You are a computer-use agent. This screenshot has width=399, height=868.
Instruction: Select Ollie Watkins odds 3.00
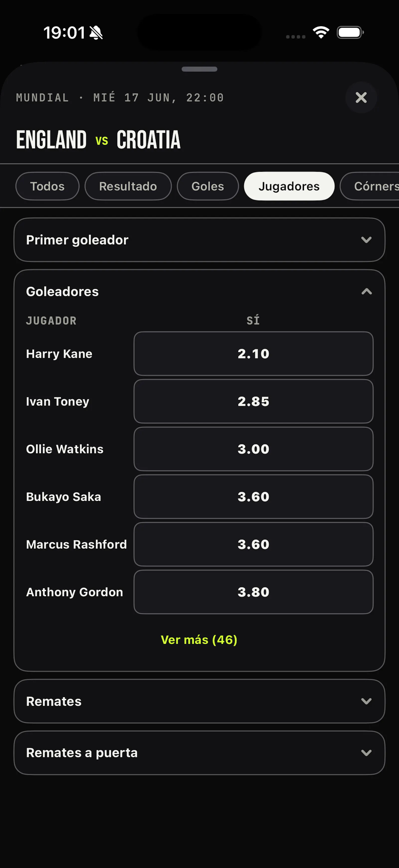(254, 449)
